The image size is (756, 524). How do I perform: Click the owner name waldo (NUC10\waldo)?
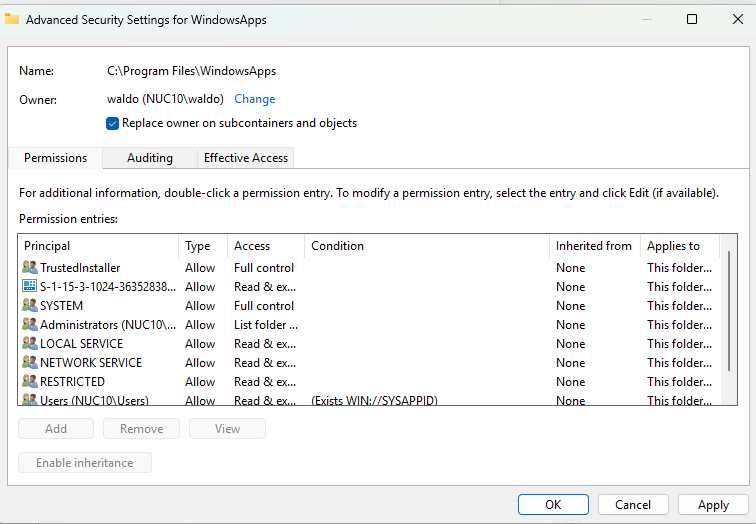point(165,99)
